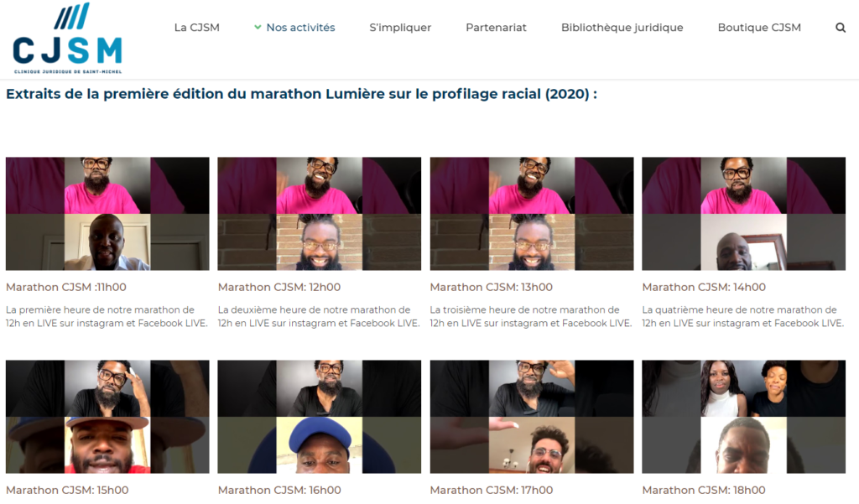Open the Marathon CJSM: 14h00 title link

pyautogui.click(x=704, y=287)
